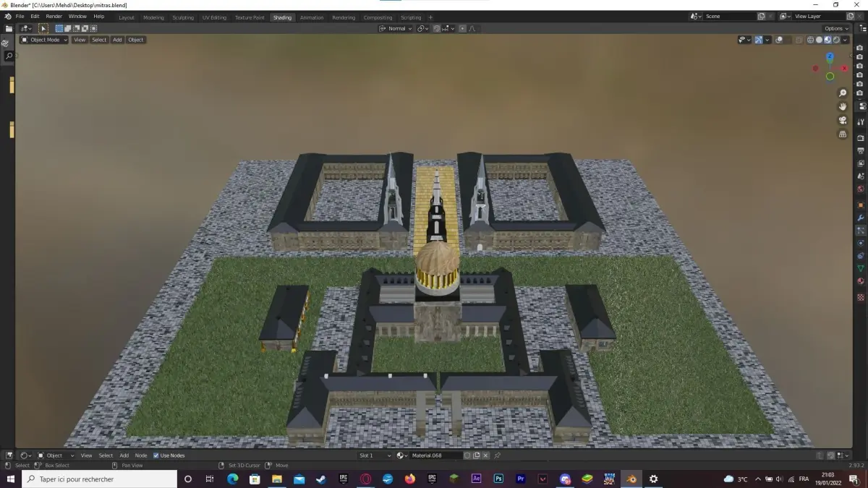Select material preview viewport shading

coord(828,40)
